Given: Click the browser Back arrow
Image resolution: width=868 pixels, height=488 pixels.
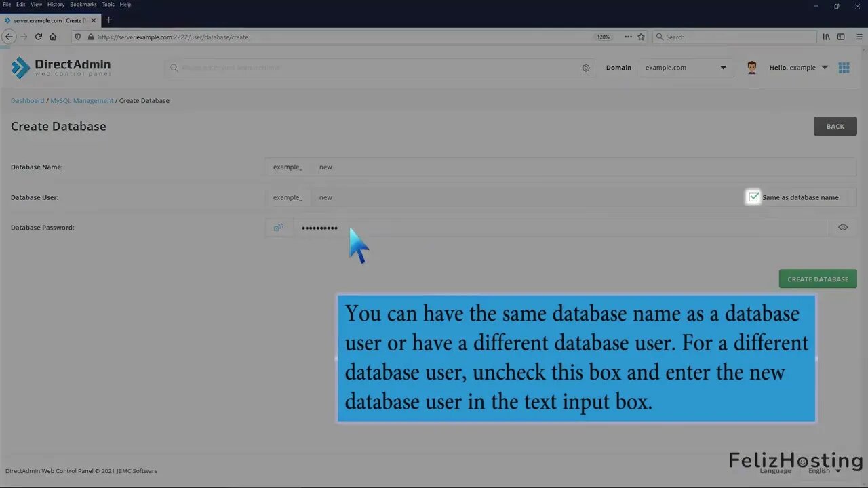Looking at the screenshot, I should [9, 37].
